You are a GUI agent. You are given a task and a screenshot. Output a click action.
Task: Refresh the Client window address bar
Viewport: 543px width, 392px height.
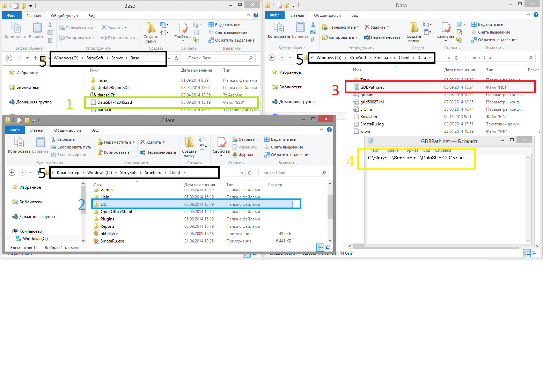click(250, 173)
